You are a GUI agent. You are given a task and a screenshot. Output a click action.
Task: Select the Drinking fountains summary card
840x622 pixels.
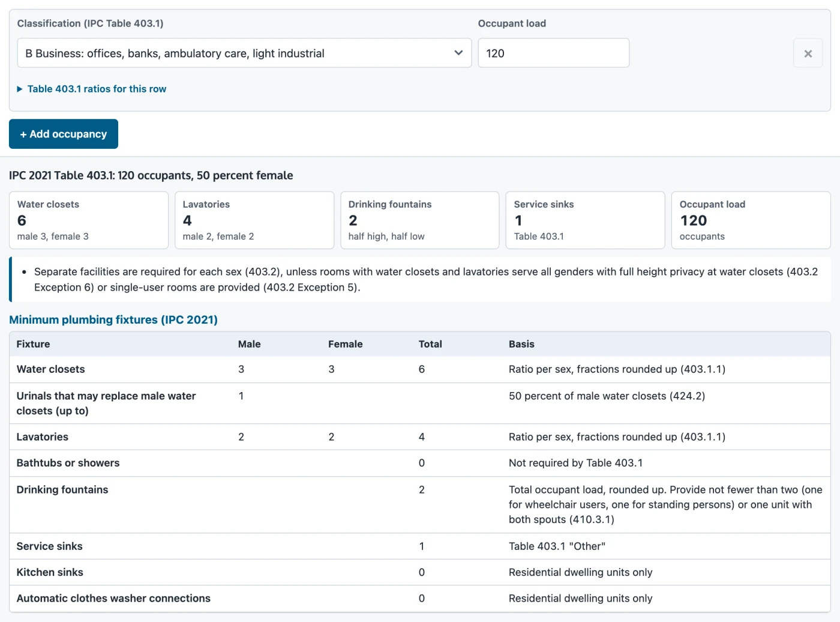coord(420,220)
